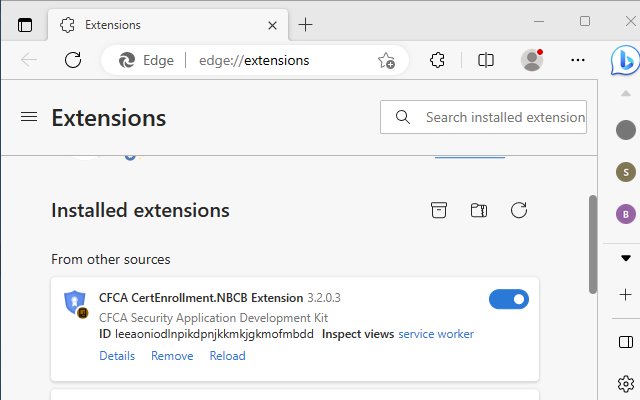Refresh the page with reload button
The height and width of the screenshot is (400, 640).
click(73, 60)
